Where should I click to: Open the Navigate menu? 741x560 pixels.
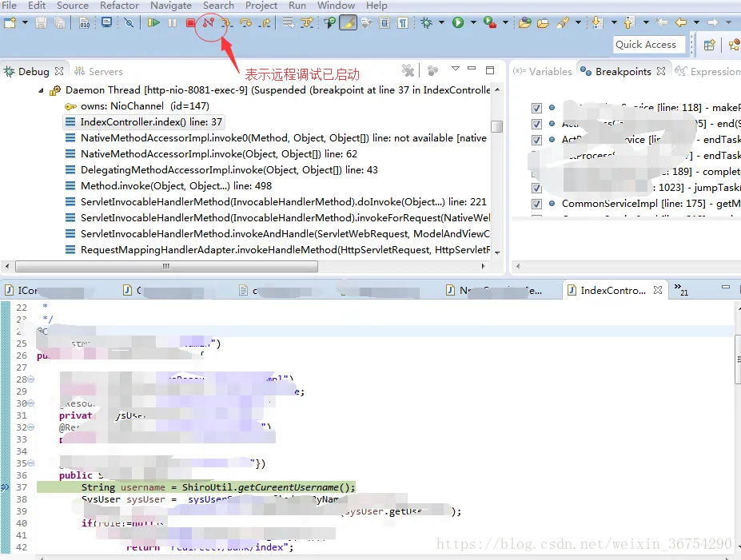tap(170, 6)
